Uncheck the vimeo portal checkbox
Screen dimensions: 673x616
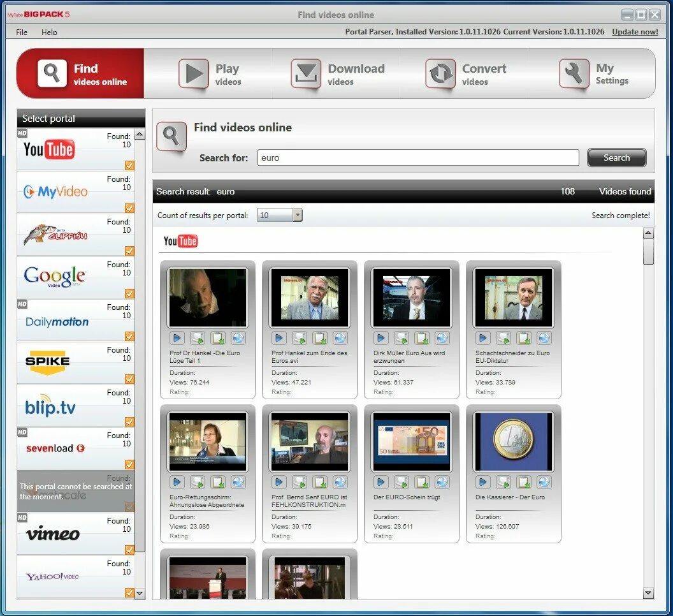point(129,550)
